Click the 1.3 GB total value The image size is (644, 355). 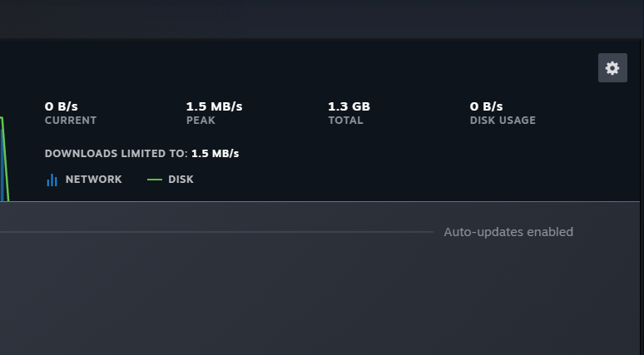(x=349, y=106)
